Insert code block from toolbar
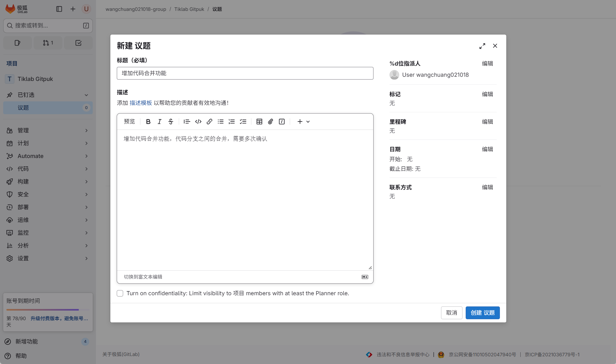 click(x=198, y=122)
